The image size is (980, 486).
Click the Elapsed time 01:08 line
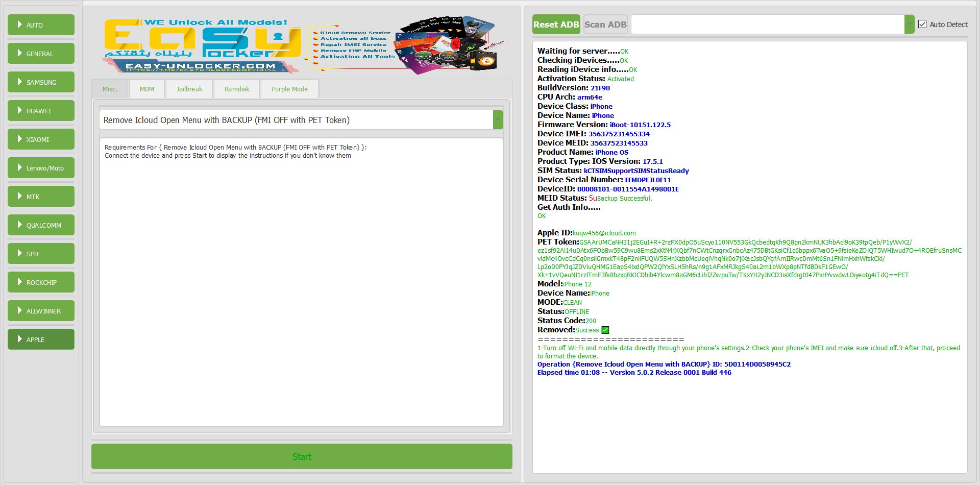[x=634, y=373]
